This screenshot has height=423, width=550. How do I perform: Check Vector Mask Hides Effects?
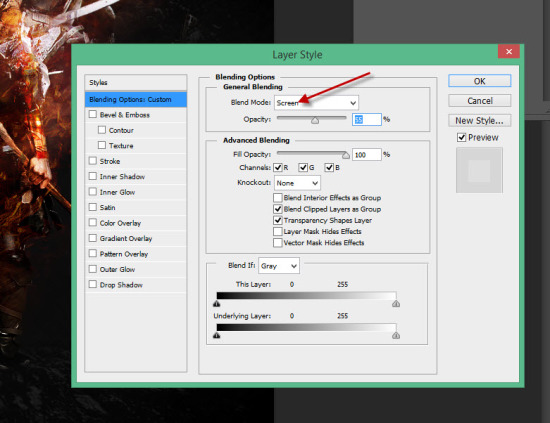tap(278, 243)
